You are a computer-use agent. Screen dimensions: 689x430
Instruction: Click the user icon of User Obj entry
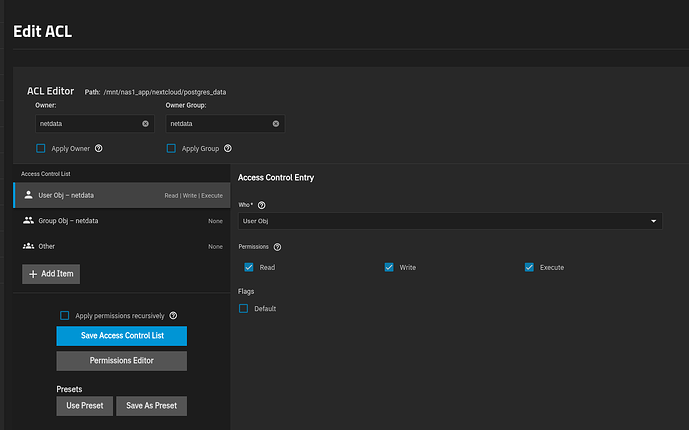(x=29, y=195)
